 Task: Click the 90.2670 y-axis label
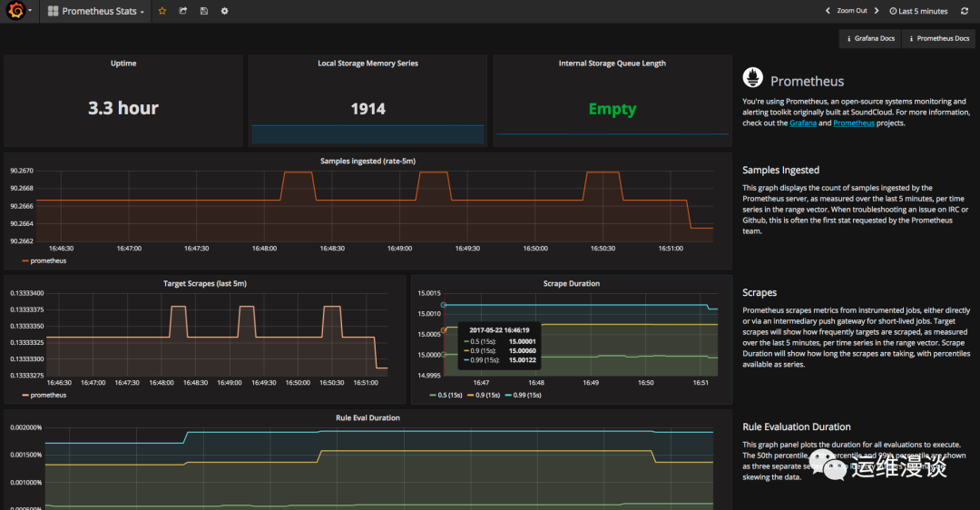click(22, 171)
